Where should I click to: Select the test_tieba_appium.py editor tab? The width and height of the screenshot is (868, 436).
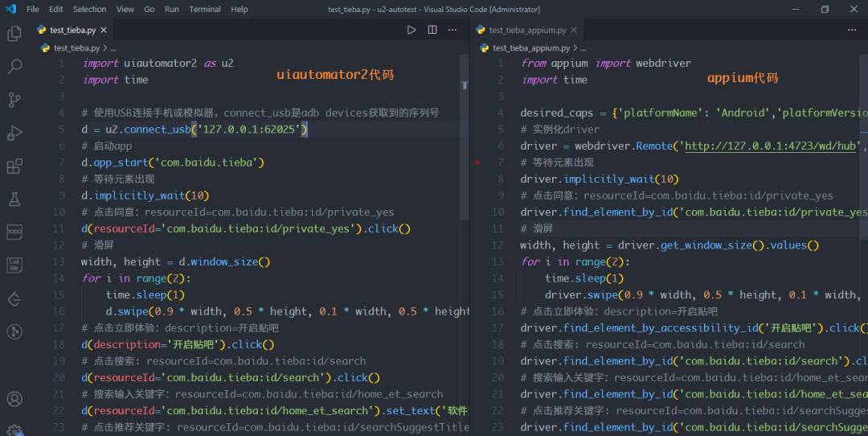coord(527,30)
